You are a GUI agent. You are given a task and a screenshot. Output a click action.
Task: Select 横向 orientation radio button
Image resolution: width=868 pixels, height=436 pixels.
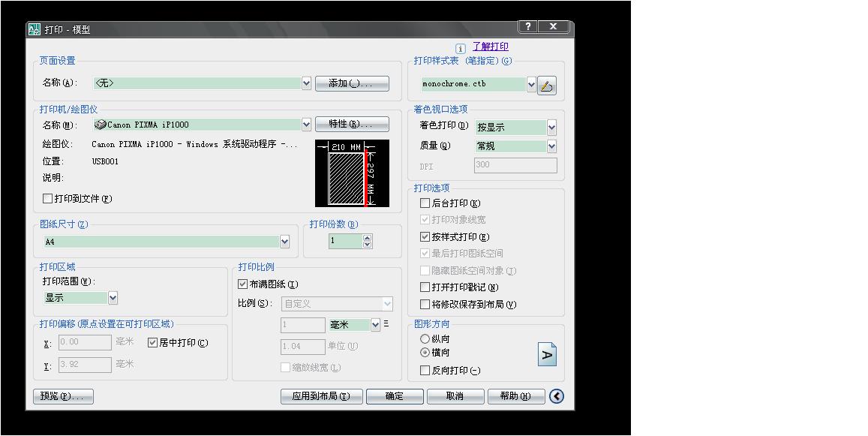pyautogui.click(x=425, y=353)
